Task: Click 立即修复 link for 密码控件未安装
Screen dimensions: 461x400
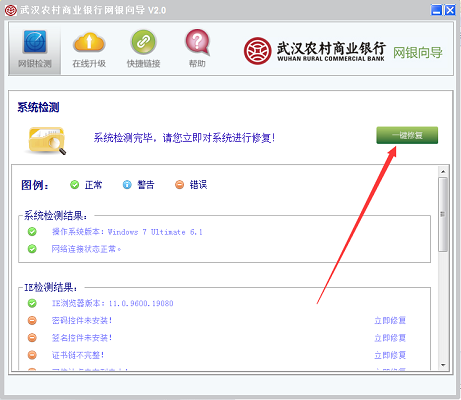Action: 390,321
